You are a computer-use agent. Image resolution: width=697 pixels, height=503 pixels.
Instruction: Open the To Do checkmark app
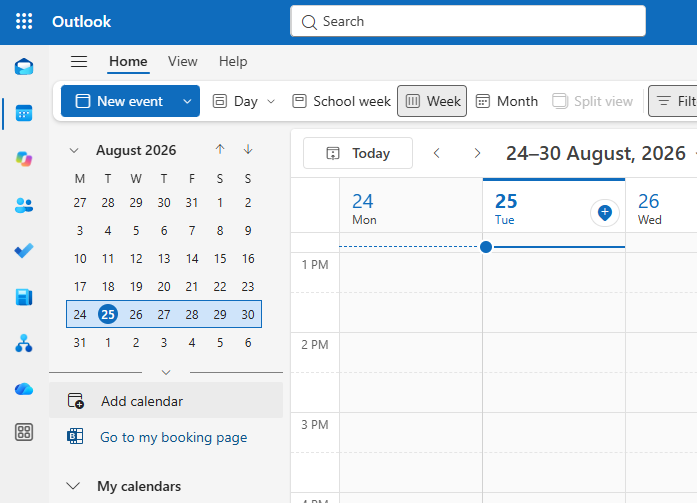pyautogui.click(x=24, y=251)
